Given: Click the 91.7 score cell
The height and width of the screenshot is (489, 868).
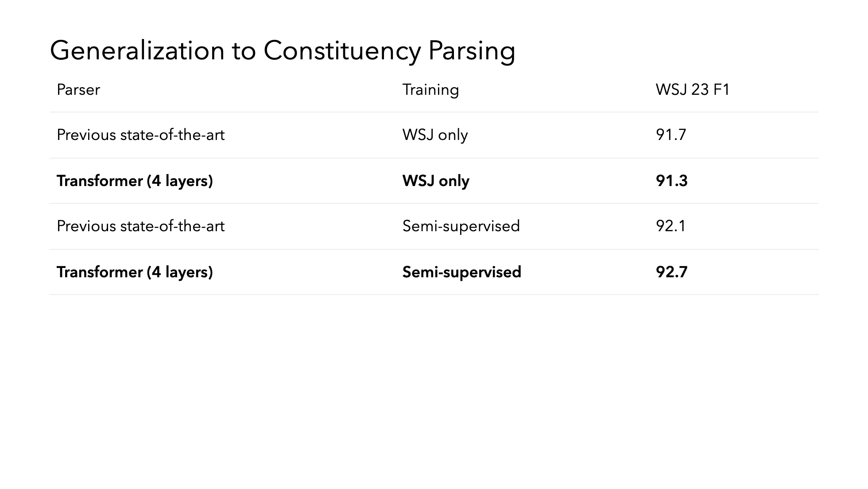Looking at the screenshot, I should coord(671,135).
